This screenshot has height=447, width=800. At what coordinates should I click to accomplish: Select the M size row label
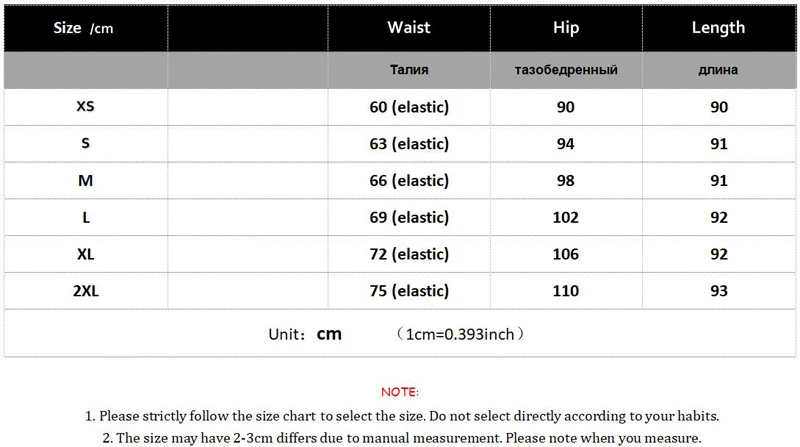85,181
